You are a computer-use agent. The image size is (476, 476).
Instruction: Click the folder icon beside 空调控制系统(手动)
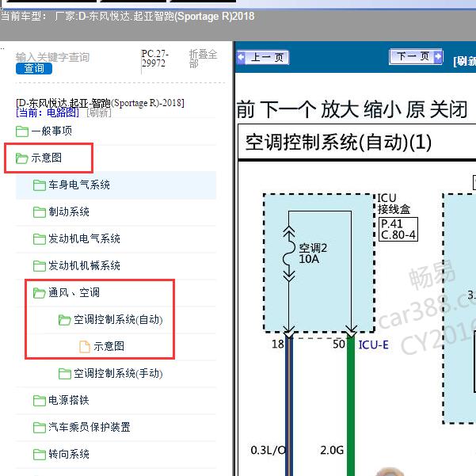65,374
